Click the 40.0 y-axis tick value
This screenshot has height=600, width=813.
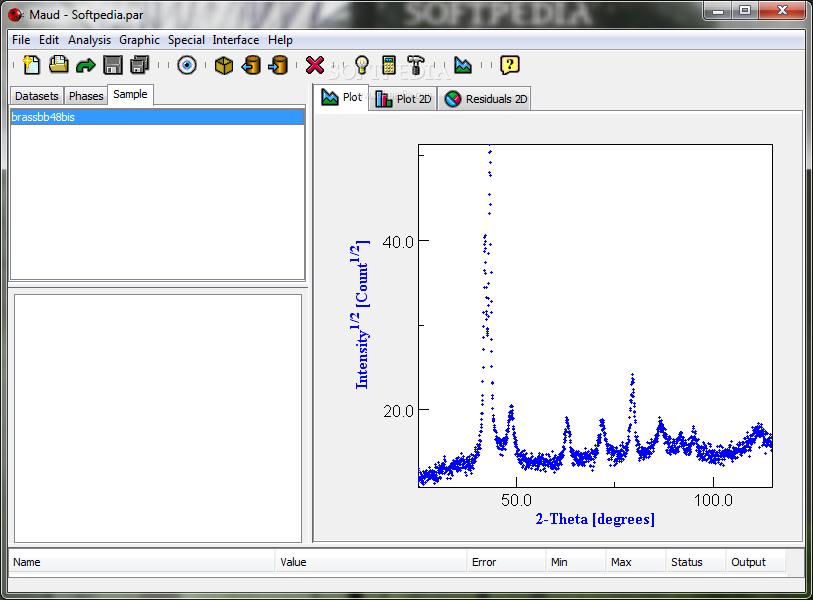click(398, 242)
